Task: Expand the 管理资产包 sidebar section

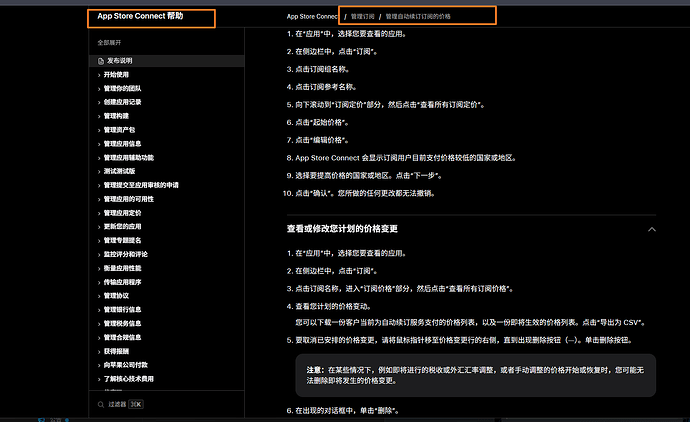Action: tap(99, 130)
